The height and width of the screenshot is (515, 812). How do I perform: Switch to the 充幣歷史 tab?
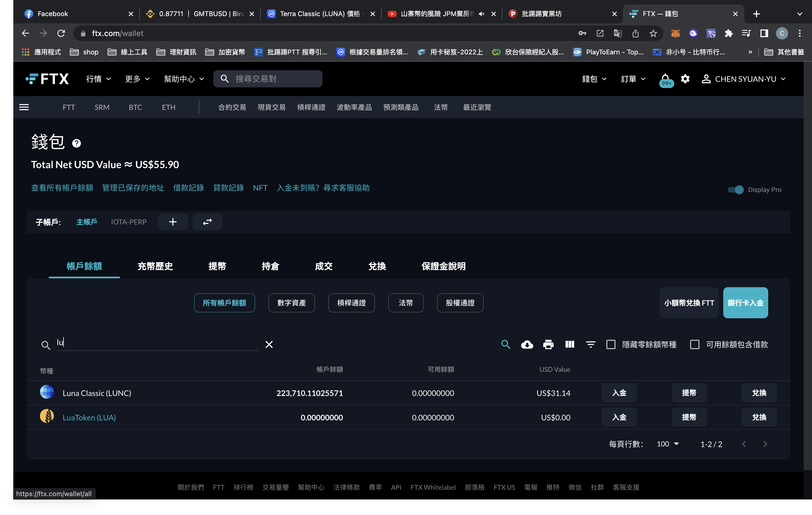155,266
